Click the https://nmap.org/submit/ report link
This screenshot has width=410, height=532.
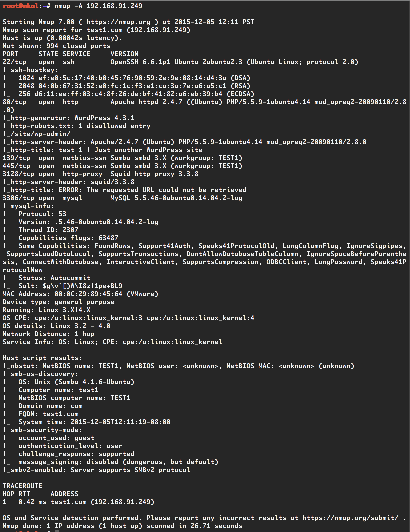pos(350,518)
